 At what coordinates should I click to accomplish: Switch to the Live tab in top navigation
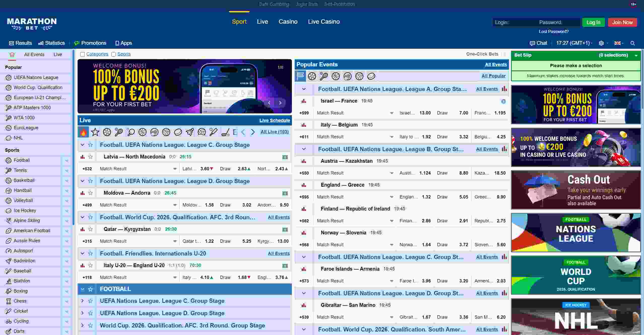(262, 22)
